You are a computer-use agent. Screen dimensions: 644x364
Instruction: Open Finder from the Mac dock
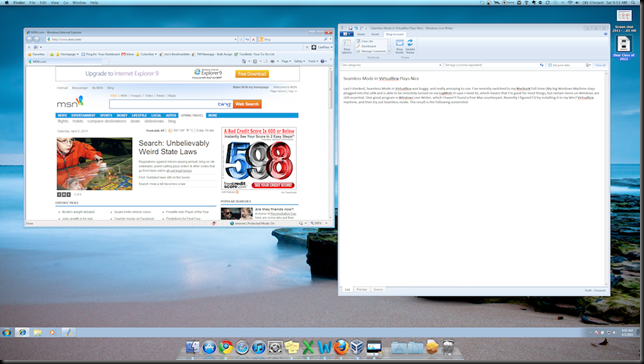coord(192,348)
